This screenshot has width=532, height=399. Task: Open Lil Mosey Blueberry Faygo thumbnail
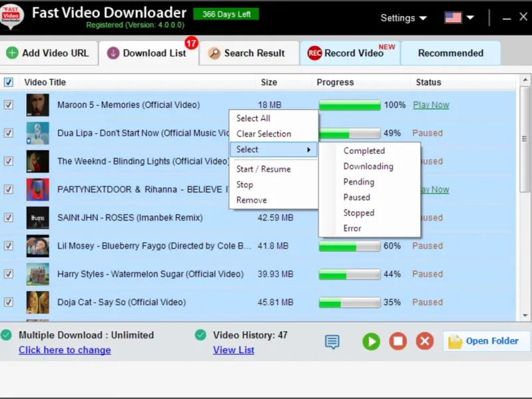pos(38,245)
